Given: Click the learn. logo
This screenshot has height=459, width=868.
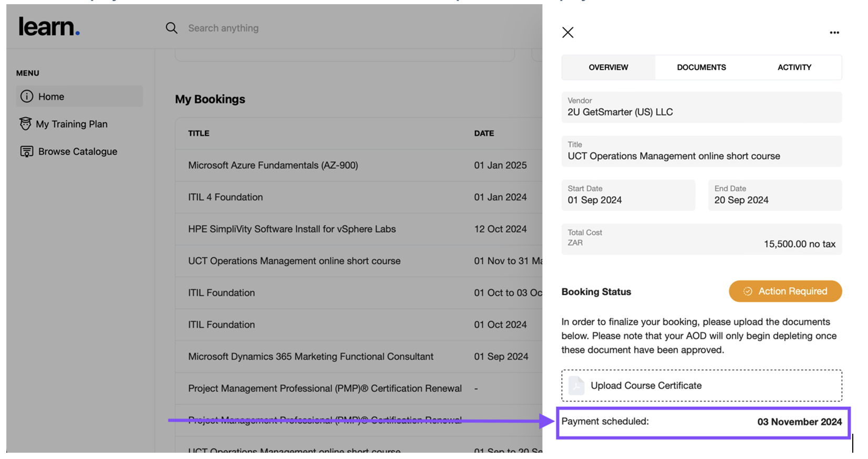Looking at the screenshot, I should (x=49, y=27).
